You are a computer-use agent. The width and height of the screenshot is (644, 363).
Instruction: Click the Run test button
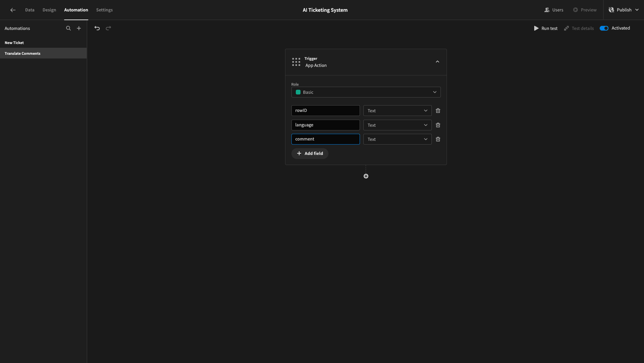546,28
